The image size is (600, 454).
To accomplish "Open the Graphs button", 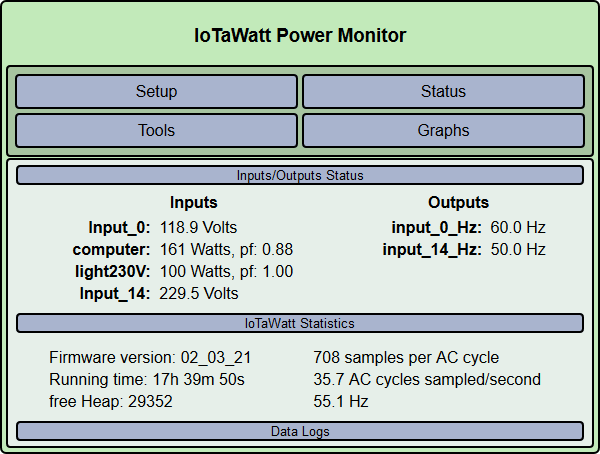I will pyautogui.click(x=443, y=131).
